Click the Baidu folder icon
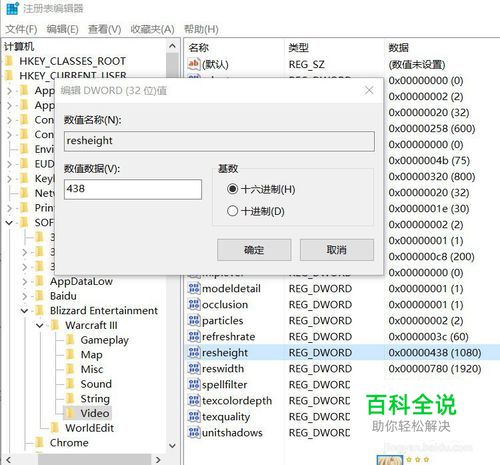500x465 pixels. pos(39,296)
